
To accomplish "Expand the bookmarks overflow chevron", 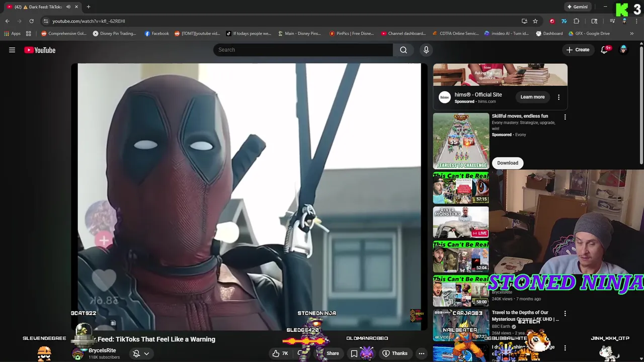I will [x=632, y=34].
